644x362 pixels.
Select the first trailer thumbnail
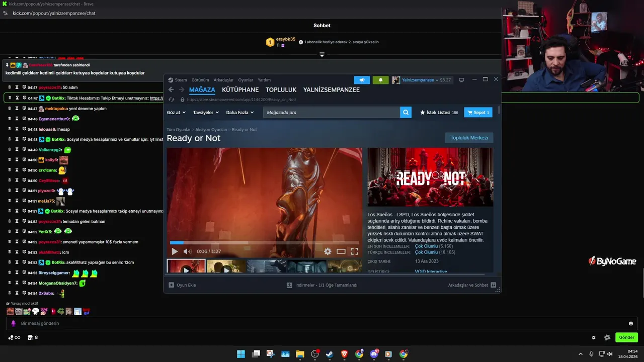(x=186, y=266)
